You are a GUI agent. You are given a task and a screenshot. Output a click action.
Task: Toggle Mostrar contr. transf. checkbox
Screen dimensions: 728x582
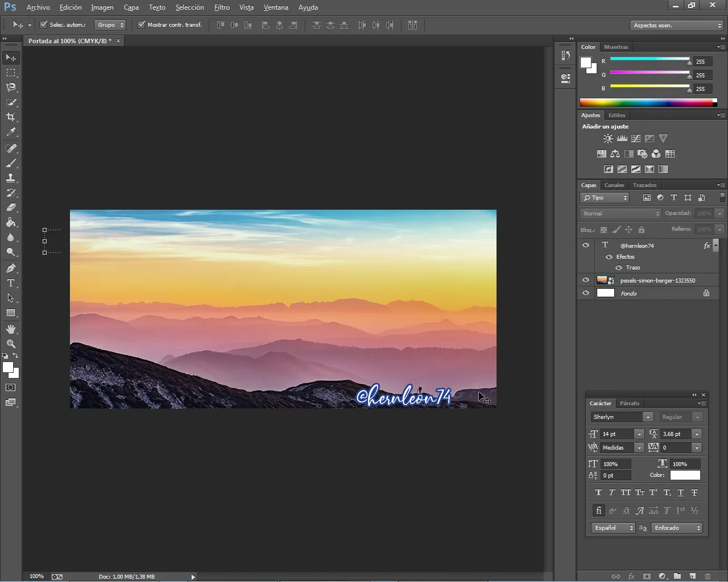142,25
